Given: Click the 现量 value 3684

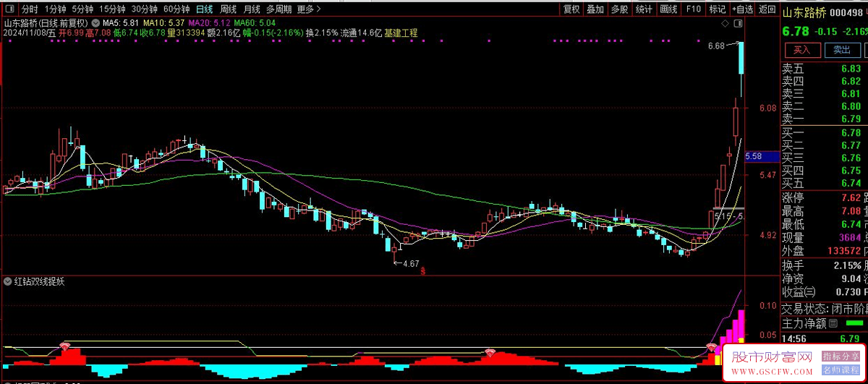Looking at the screenshot, I should coord(849,238).
